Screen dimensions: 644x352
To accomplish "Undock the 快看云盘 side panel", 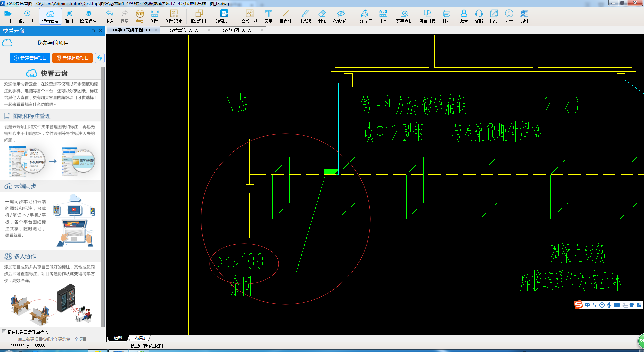I will [x=94, y=31].
